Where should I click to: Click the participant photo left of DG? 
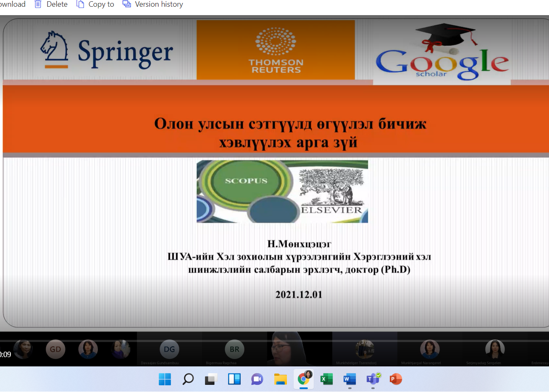(x=121, y=349)
